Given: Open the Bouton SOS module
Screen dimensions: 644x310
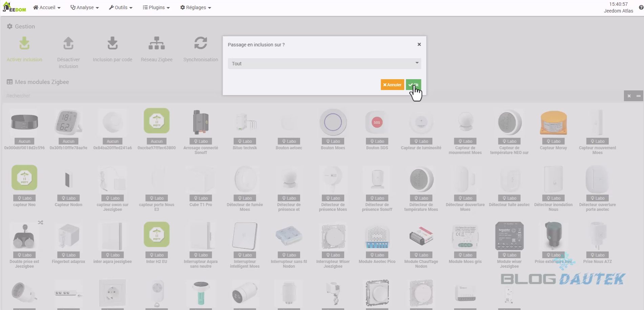Looking at the screenshot, I should (x=377, y=130).
